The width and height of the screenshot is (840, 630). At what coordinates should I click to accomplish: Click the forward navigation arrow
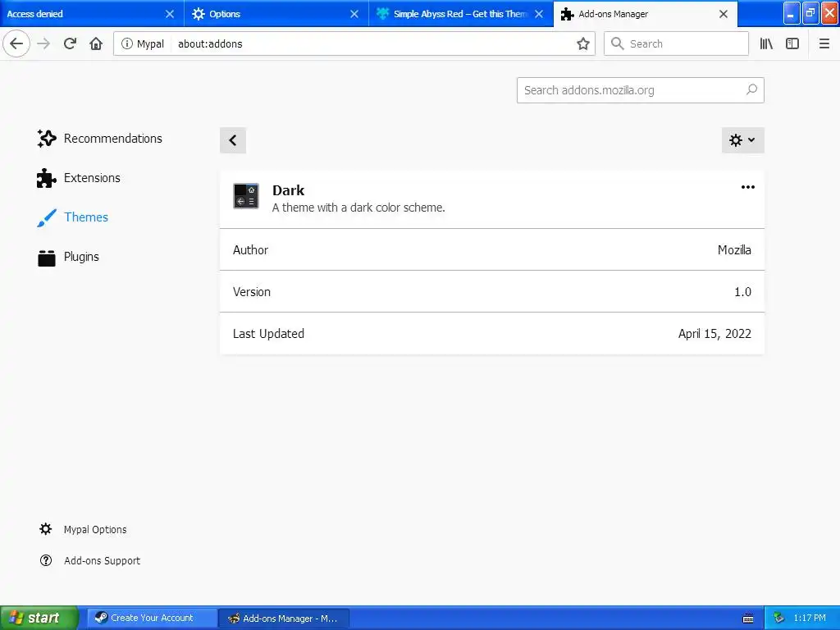43,43
